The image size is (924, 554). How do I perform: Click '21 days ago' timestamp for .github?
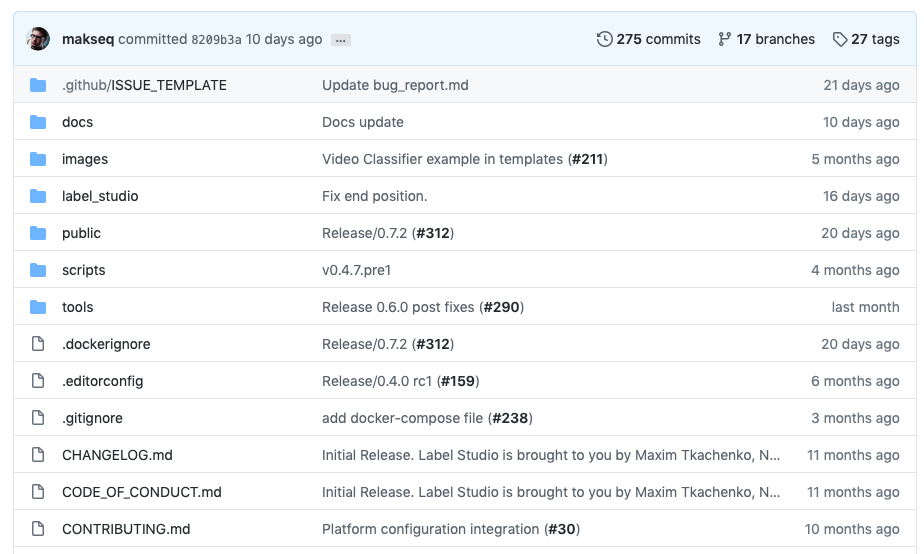coord(862,85)
